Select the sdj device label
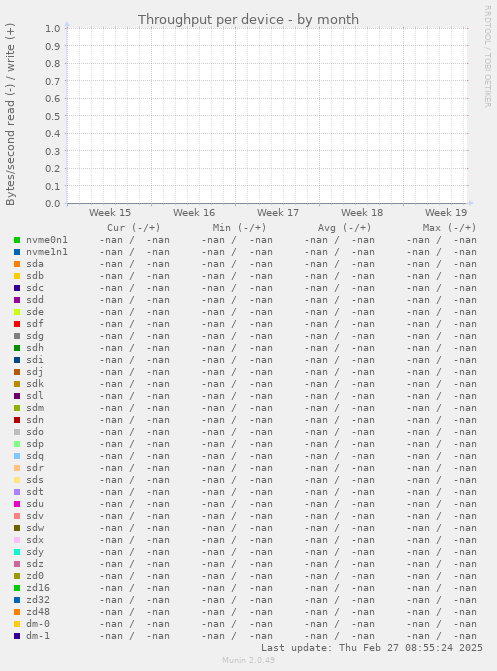 (35, 372)
